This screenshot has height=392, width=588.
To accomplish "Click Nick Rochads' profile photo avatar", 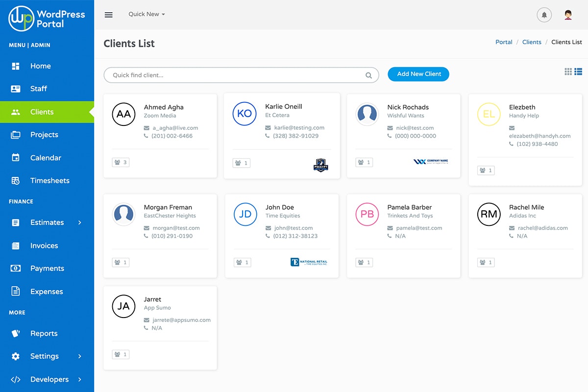I will coord(367,114).
